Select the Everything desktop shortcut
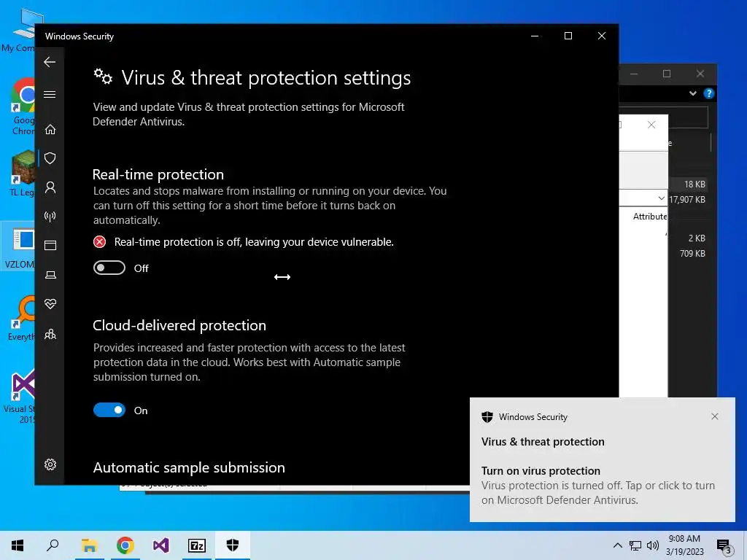This screenshot has width=747, height=560. tap(21, 319)
